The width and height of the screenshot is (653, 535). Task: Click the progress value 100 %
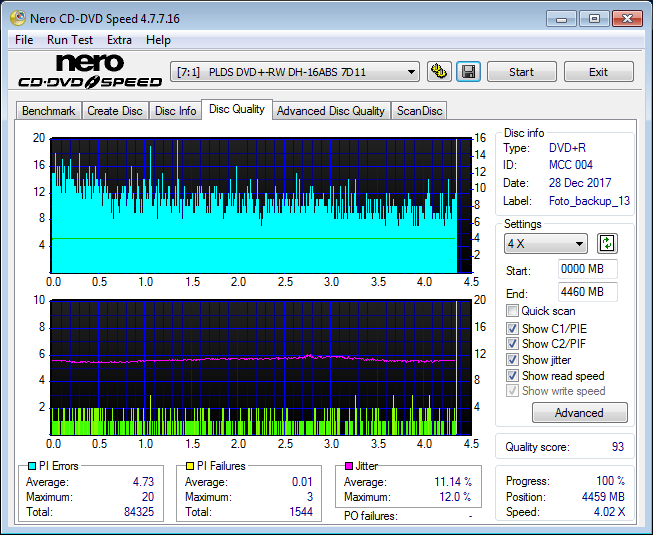[611, 481]
